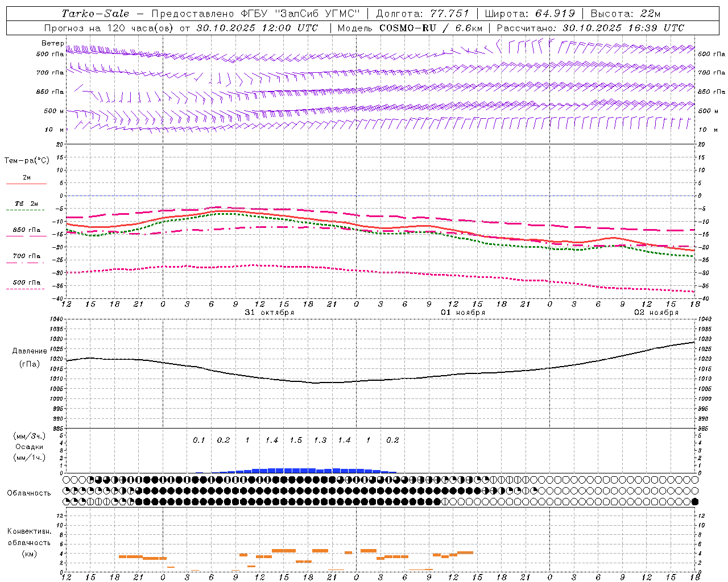Click the precipitation value 1.3

320,440
